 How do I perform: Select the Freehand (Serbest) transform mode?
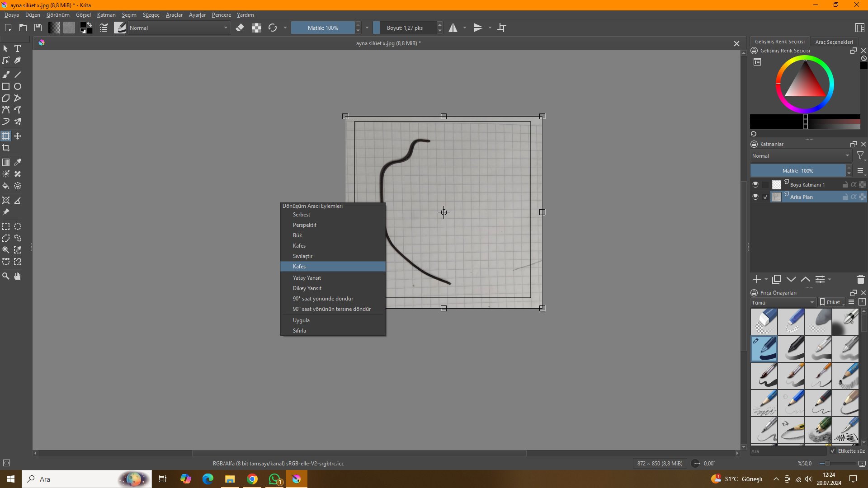click(x=302, y=215)
